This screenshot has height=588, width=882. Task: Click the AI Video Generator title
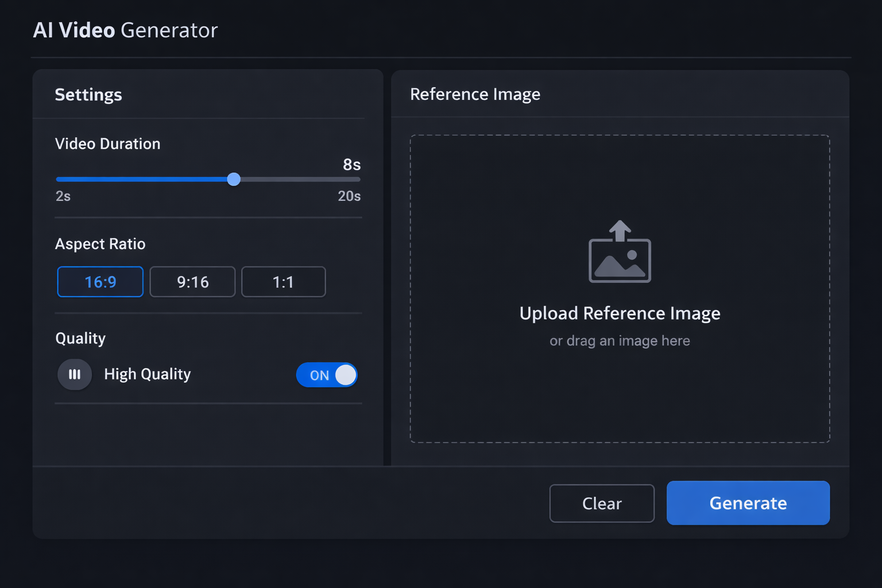pos(125,30)
